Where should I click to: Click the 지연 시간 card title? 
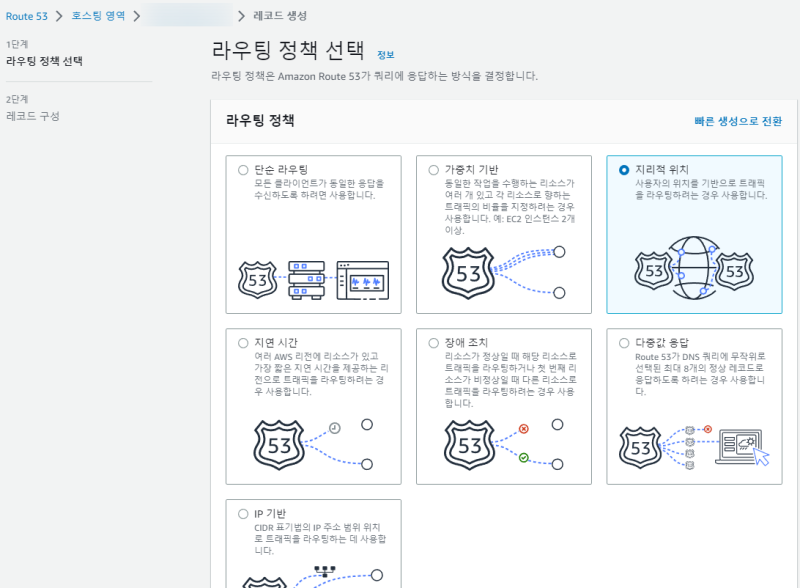point(276,342)
